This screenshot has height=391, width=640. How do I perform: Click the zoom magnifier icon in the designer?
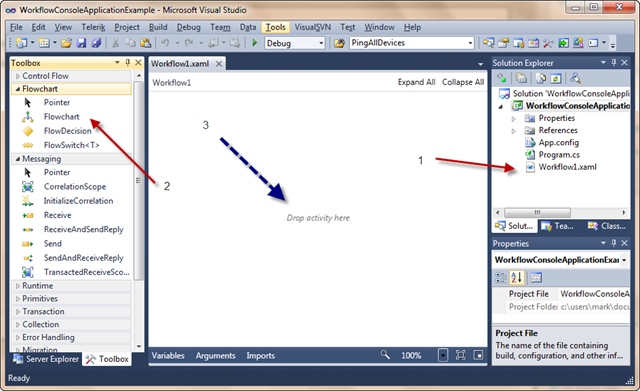(385, 355)
